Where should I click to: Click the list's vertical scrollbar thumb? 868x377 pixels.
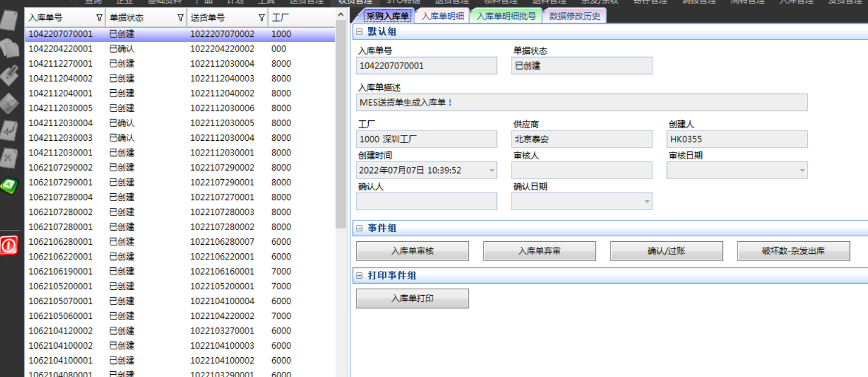[x=341, y=130]
